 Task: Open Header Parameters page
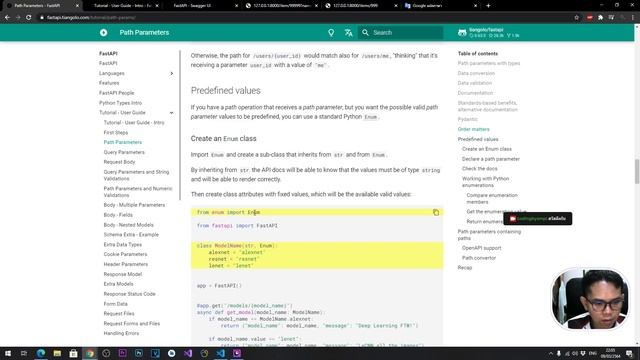126,264
